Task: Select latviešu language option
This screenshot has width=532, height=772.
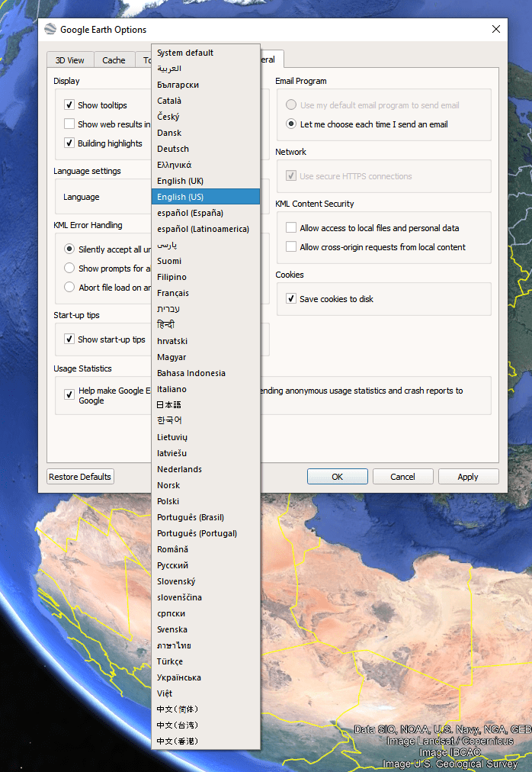Action: pyautogui.click(x=206, y=453)
